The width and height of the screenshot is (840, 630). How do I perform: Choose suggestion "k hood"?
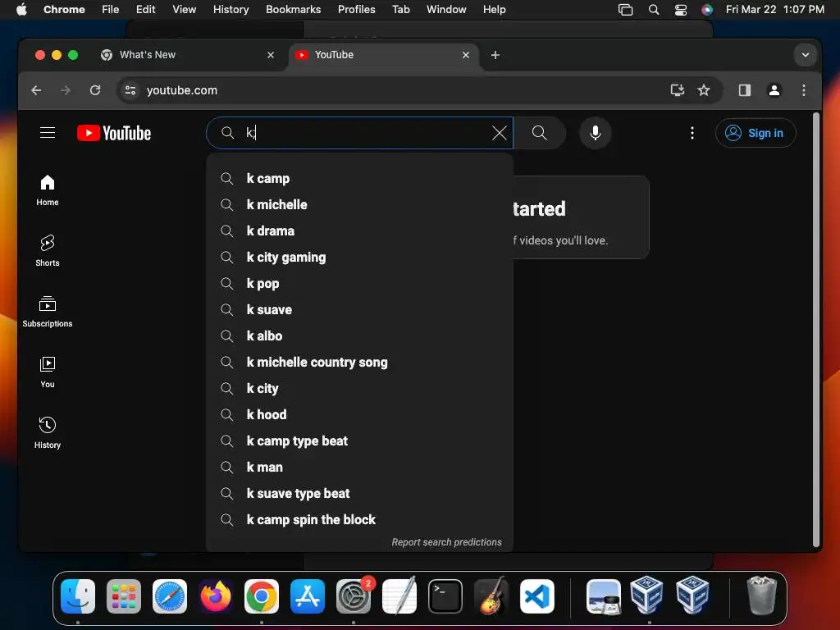(359, 414)
